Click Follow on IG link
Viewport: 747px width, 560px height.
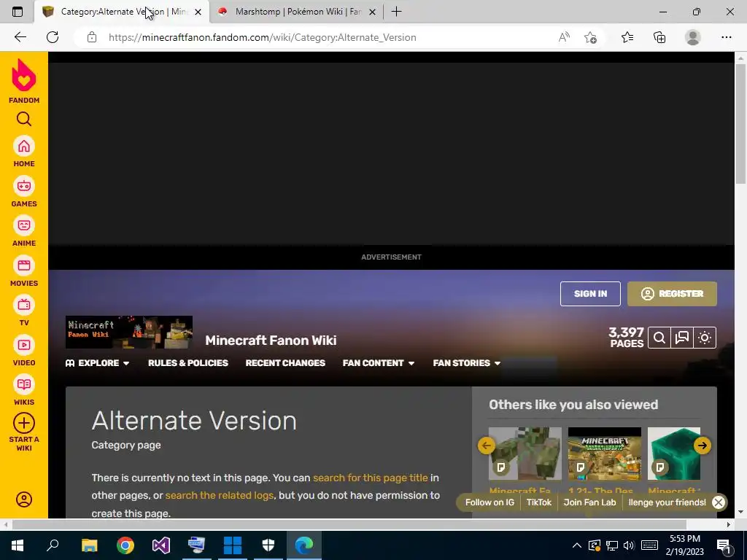click(489, 502)
